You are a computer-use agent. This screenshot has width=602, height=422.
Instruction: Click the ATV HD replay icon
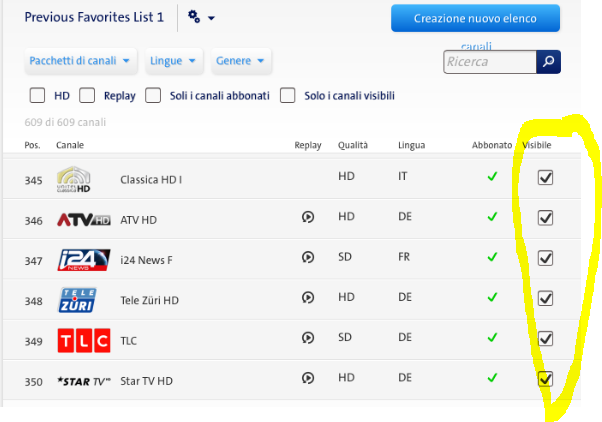click(x=308, y=217)
